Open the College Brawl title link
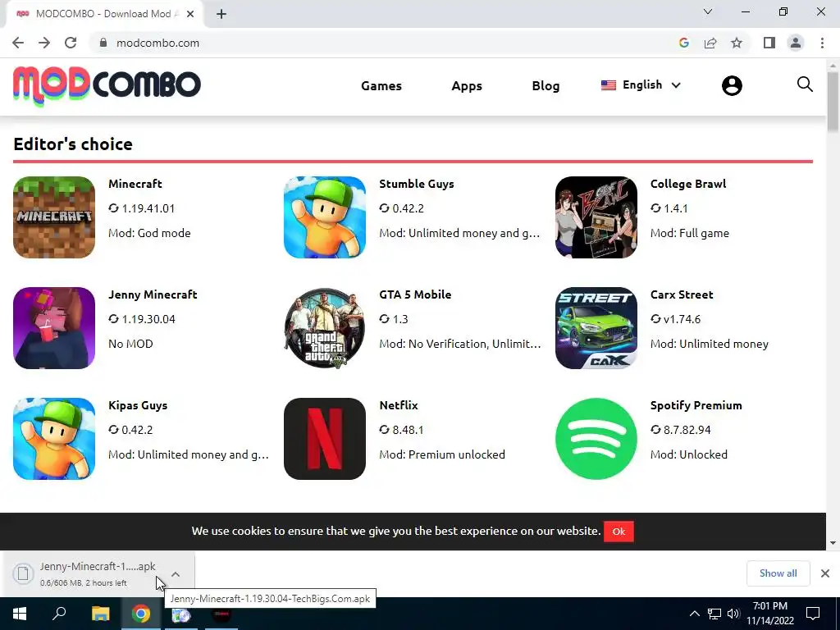Viewport: 840px width, 630px height. (x=688, y=184)
